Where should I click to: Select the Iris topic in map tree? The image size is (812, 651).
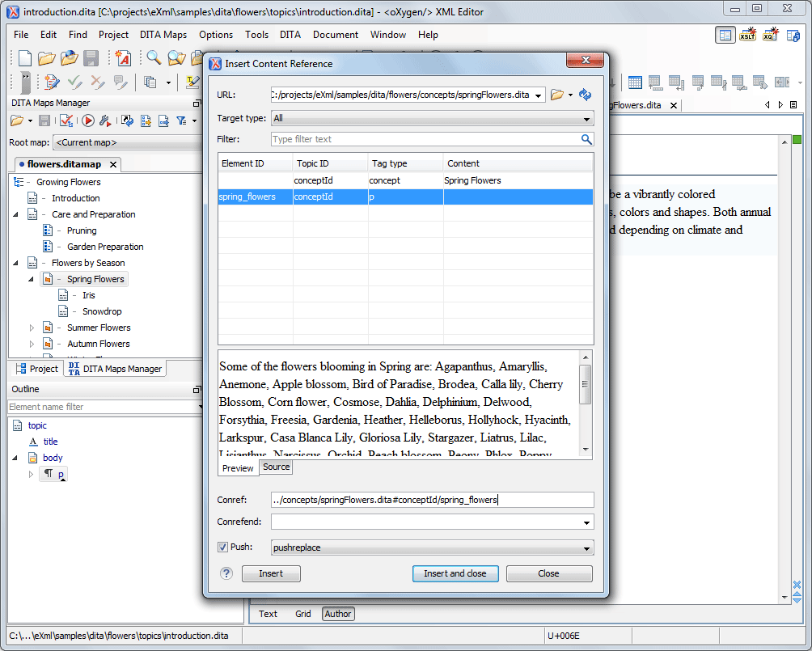pos(88,295)
